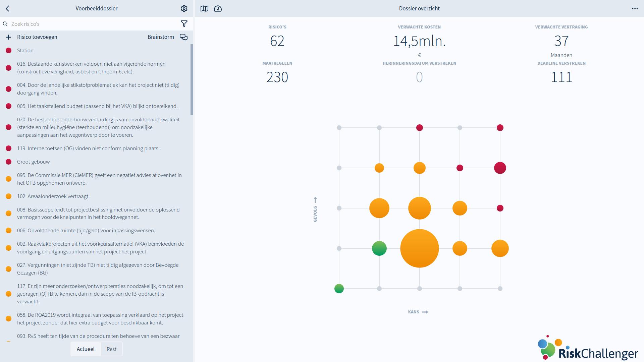The image size is (644, 362).
Task: Switch to the Rest tab
Action: coord(111,349)
